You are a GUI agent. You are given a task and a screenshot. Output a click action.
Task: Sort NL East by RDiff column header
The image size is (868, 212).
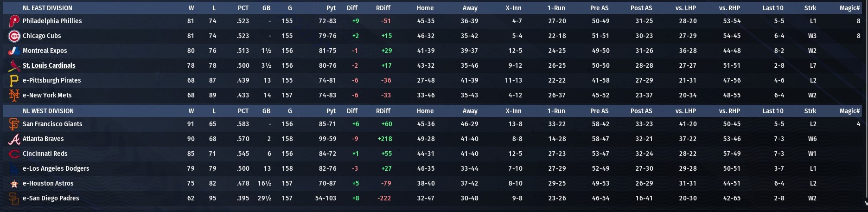click(x=383, y=8)
